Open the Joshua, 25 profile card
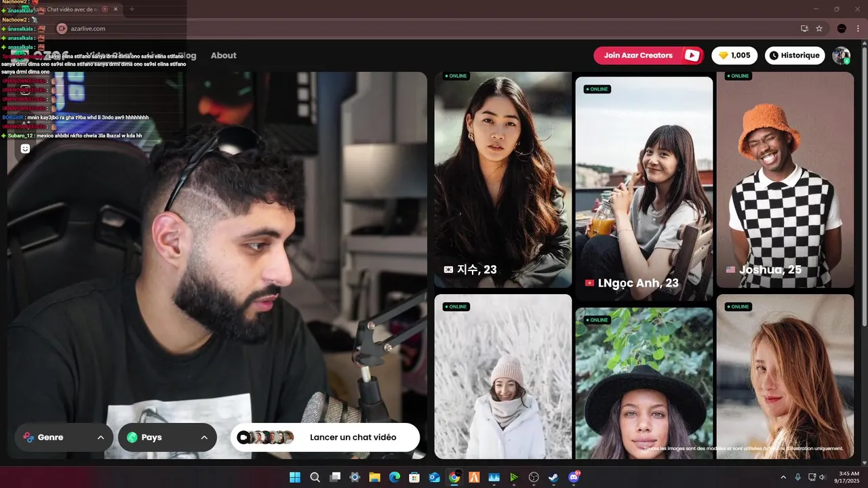Viewport: 868px width, 488px height. 785,180
